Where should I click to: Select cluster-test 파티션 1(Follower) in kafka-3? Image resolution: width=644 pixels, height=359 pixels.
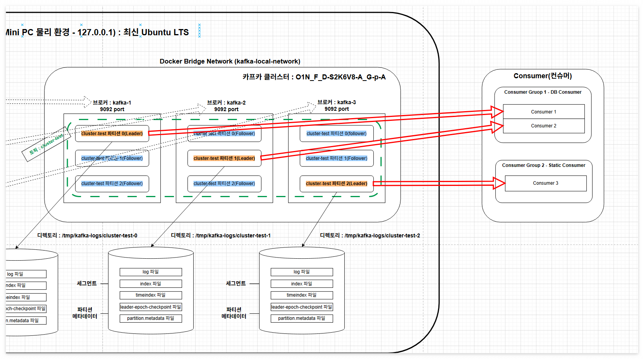pos(337,158)
